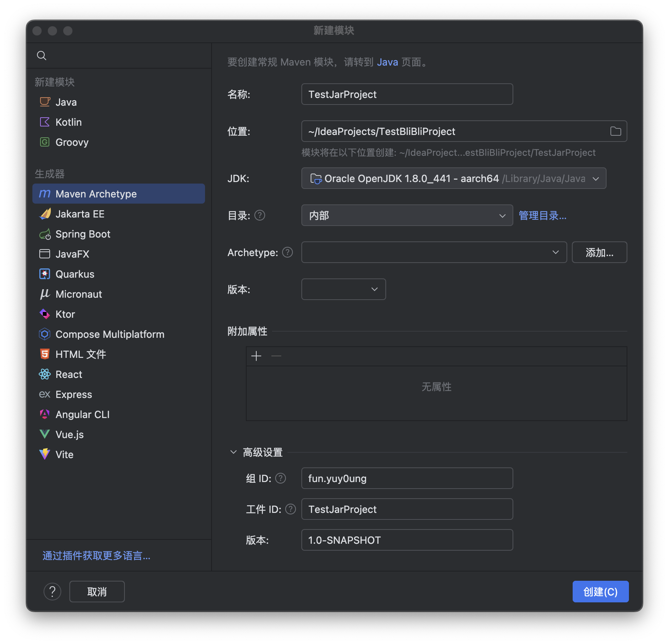Expand the Archetype dropdown list

coord(434,253)
